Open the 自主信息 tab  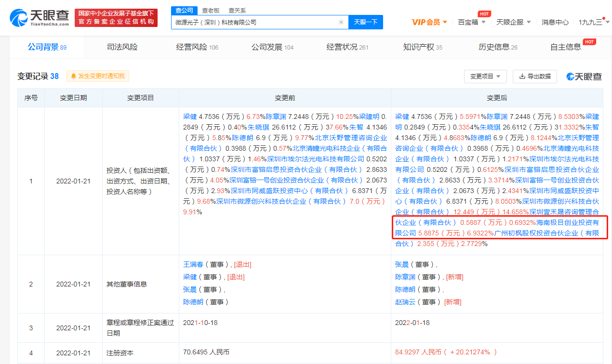[567, 47]
